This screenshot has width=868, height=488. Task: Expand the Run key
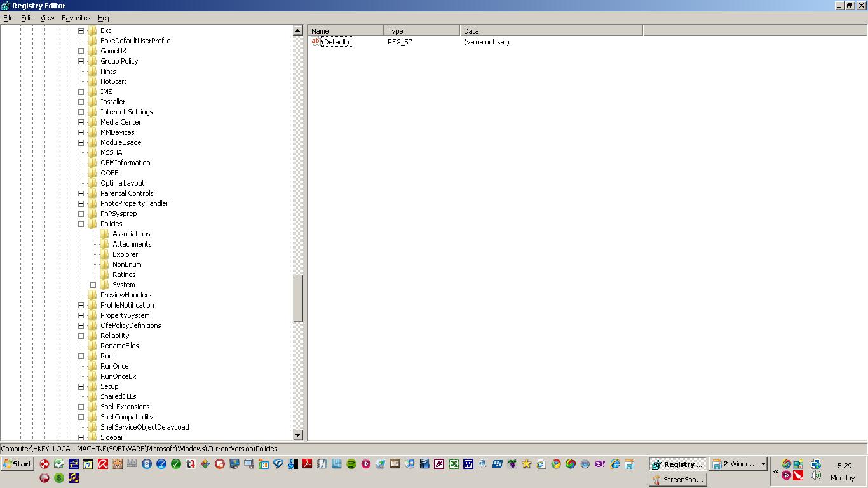click(81, 356)
